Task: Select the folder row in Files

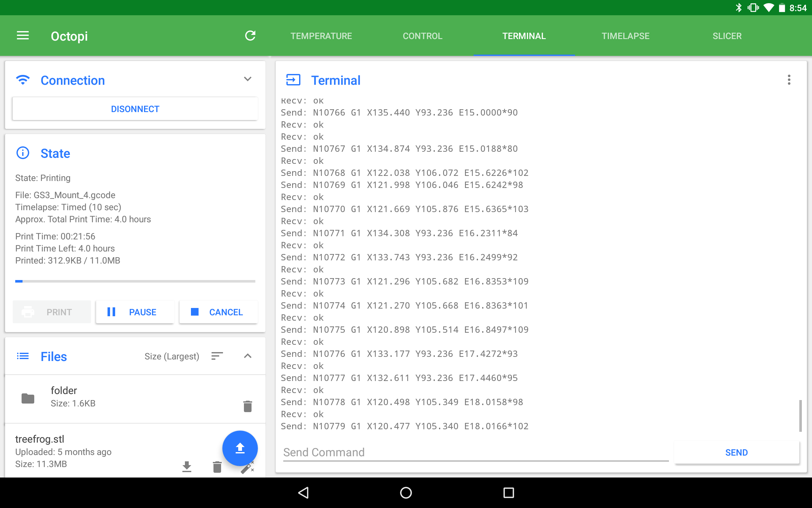Action: 135,399
